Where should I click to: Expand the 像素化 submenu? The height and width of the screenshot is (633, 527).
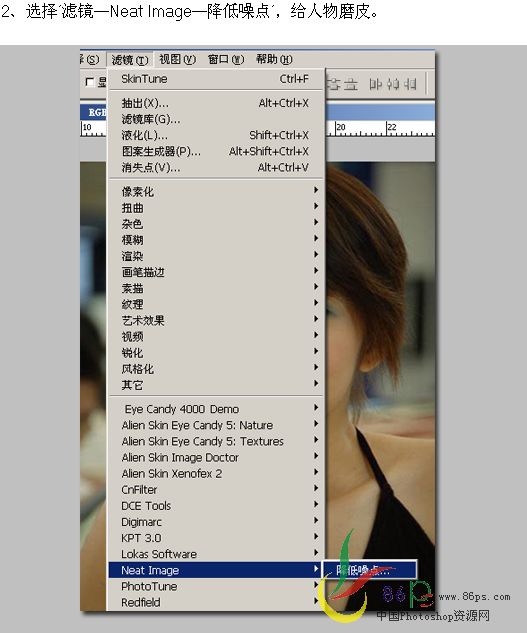[215, 191]
